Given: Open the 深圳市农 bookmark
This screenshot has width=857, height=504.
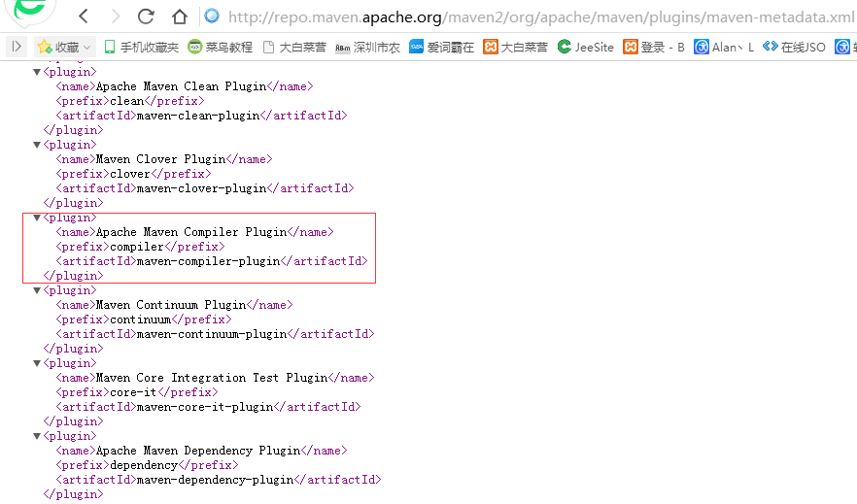Looking at the screenshot, I should 367,47.
